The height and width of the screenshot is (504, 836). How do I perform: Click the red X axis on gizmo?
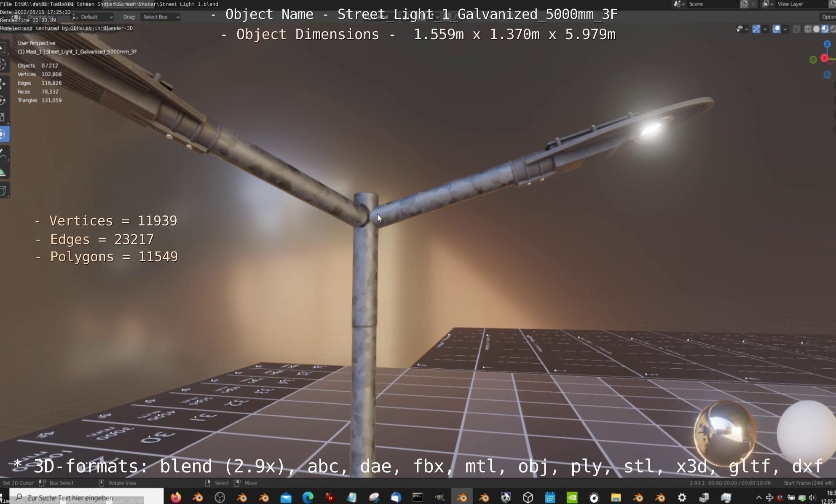(825, 58)
